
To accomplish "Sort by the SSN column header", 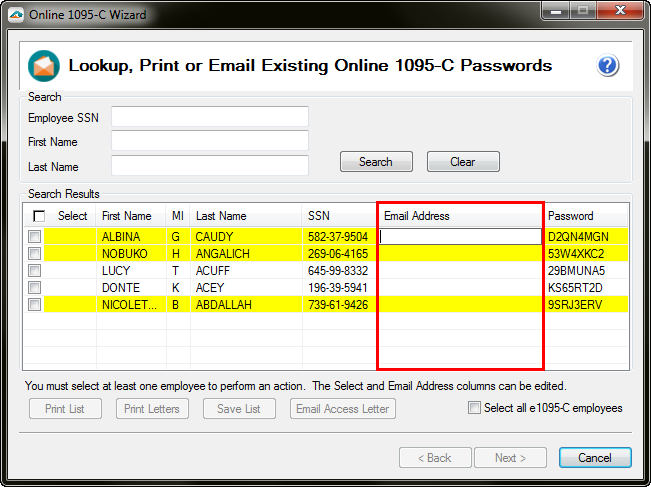I will (339, 216).
